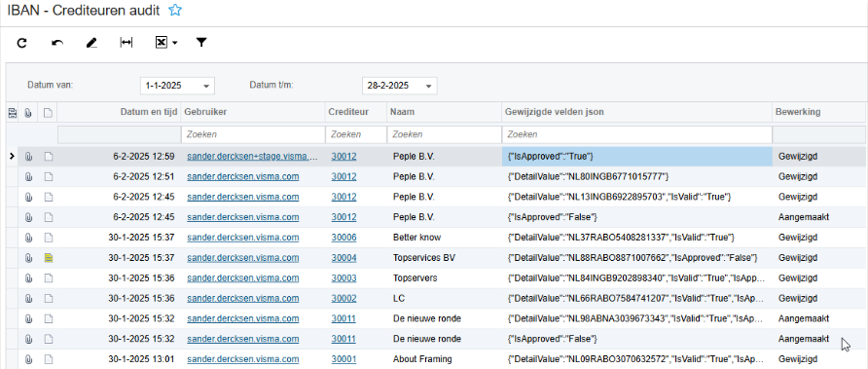Click attachment icon on Topservers row
Viewport: 868px width, 369px height.
point(28,278)
